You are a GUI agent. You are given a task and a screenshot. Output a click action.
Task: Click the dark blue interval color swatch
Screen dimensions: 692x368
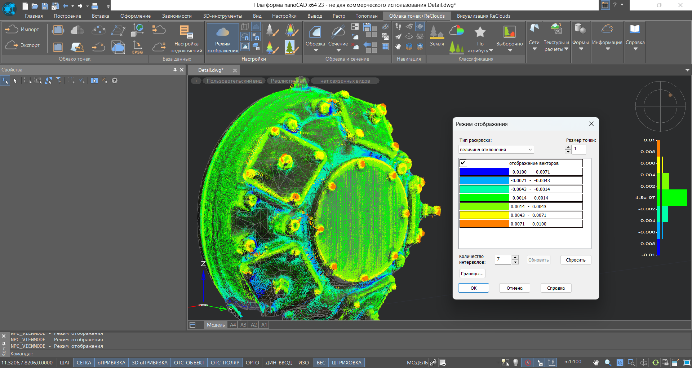[484, 172]
